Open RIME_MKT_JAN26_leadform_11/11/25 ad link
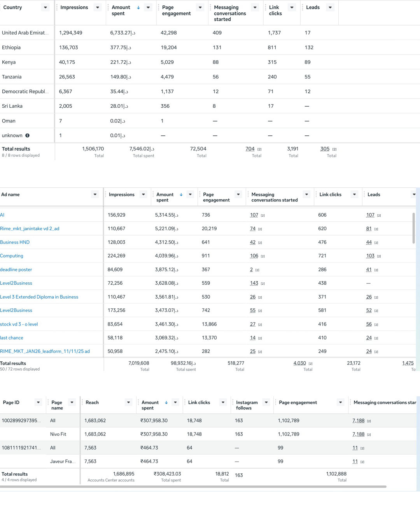 [45, 351]
